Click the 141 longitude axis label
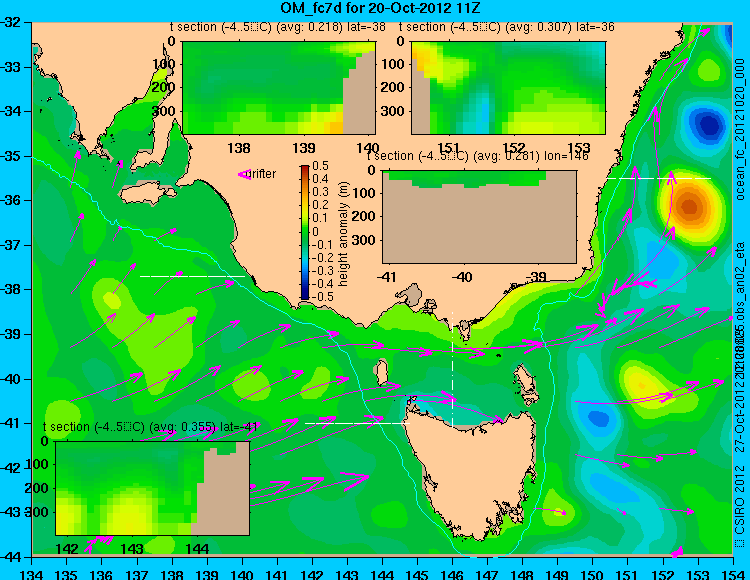This screenshot has width=750, height=580. 277,574
